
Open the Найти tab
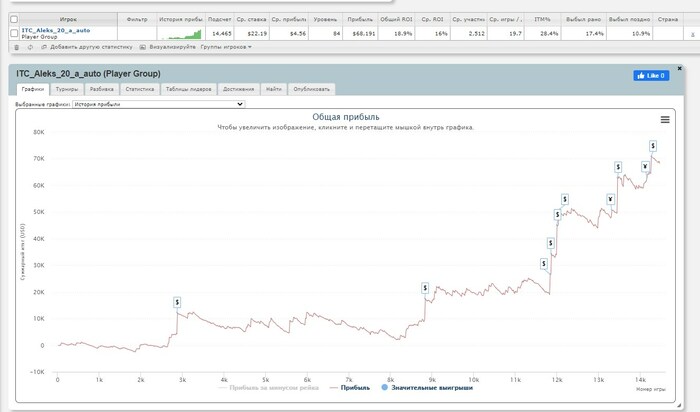pos(274,89)
